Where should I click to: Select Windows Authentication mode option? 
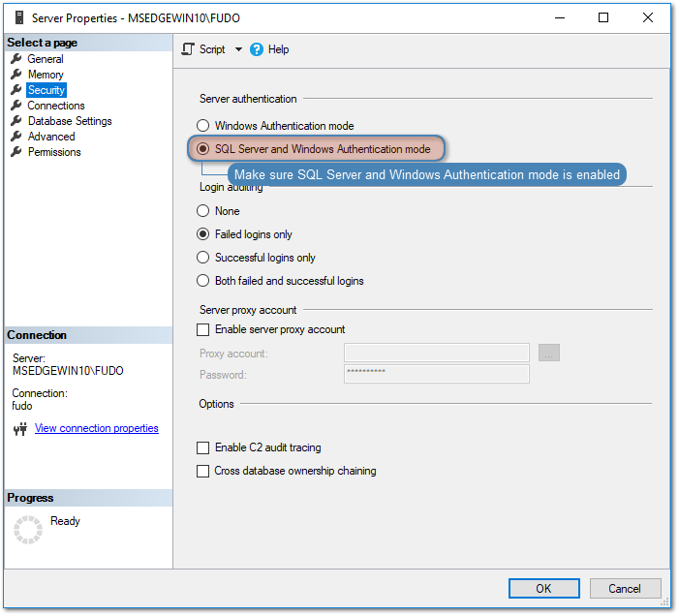pyautogui.click(x=203, y=126)
